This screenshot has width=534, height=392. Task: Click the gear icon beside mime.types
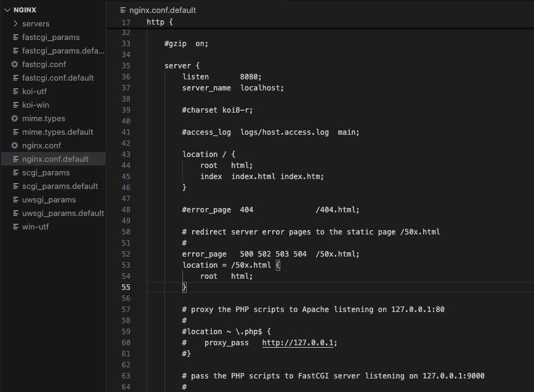(15, 118)
